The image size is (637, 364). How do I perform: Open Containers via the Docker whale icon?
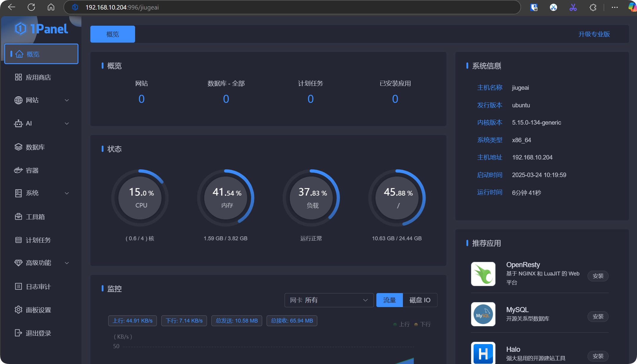[x=18, y=170]
